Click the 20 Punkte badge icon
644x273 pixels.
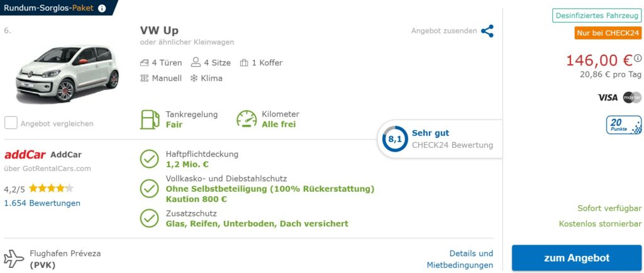click(623, 125)
